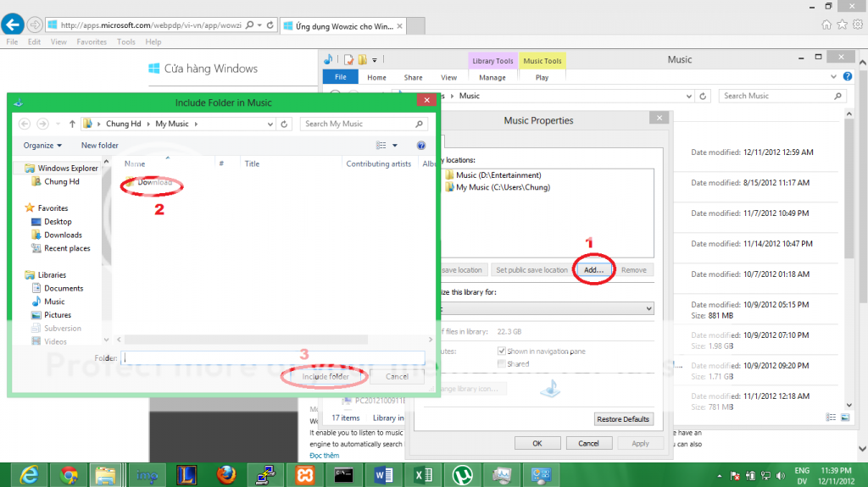Click the Include folder button
This screenshot has width=868, height=487.
pyautogui.click(x=326, y=376)
